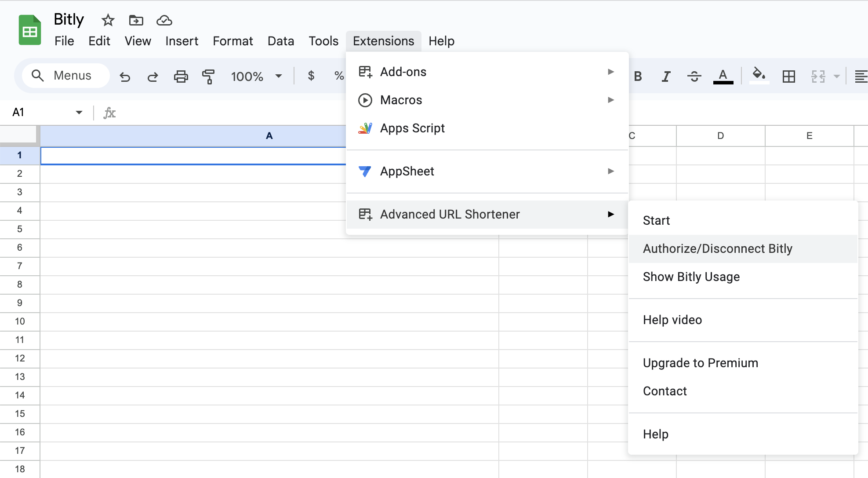Click Start in the URL Shortener submenu
Image resolution: width=868 pixels, height=478 pixels.
(x=656, y=220)
